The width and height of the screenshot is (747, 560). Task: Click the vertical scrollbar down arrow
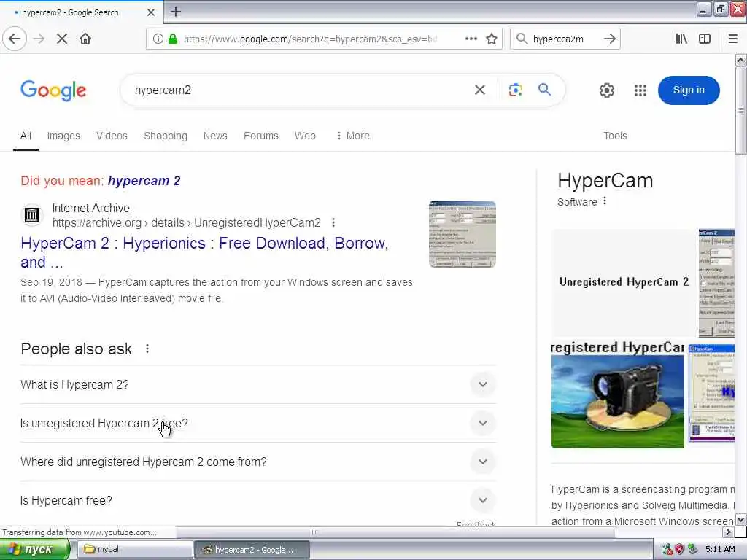pyautogui.click(x=740, y=519)
